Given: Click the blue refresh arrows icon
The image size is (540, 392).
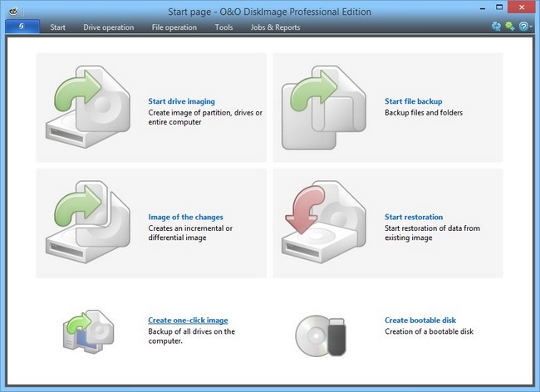Looking at the screenshot, I should [x=496, y=26].
